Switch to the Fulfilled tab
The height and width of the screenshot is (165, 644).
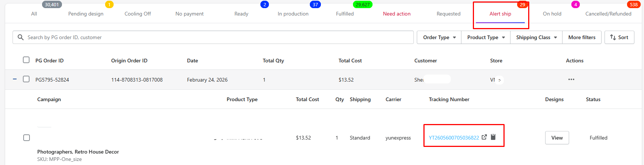[344, 14]
